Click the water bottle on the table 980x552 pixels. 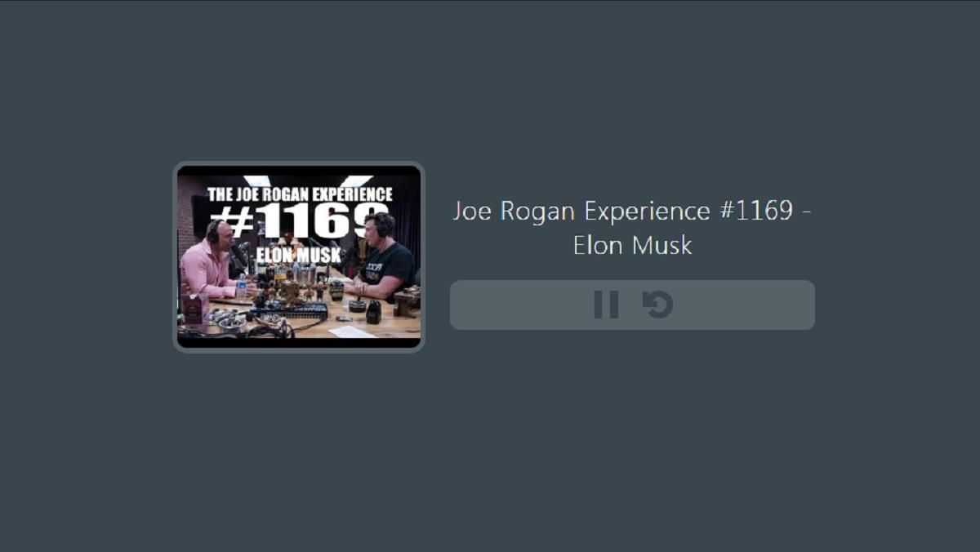(x=242, y=286)
